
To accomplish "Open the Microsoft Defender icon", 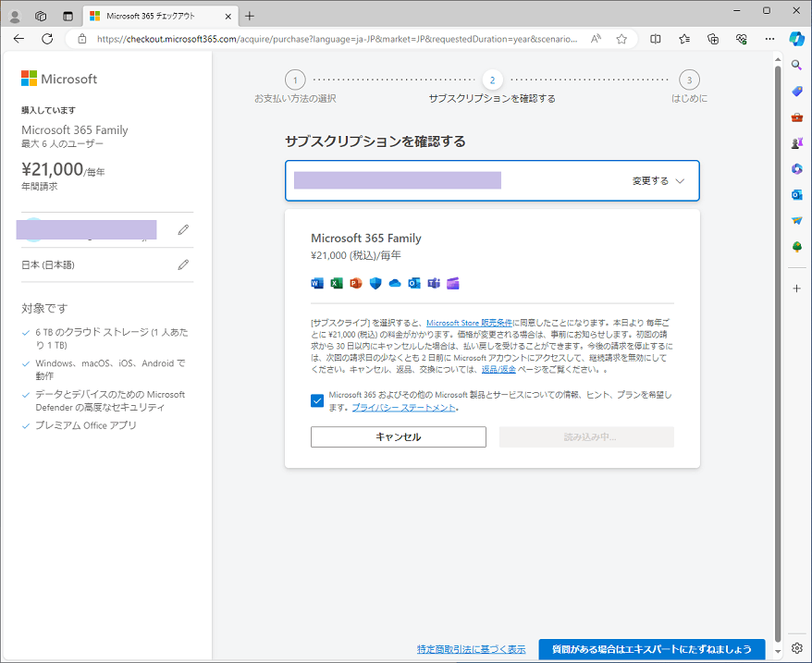I will click(375, 283).
